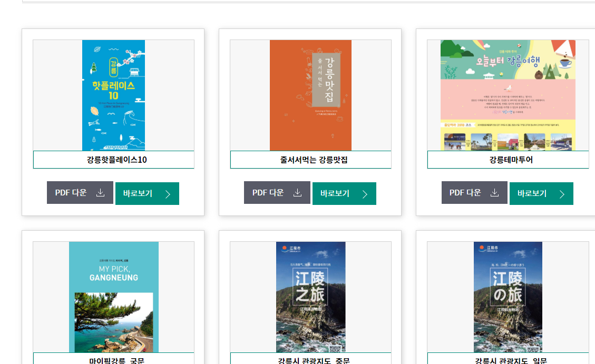
Task: Download the 강릉테마투어 PDF
Action: (474, 193)
